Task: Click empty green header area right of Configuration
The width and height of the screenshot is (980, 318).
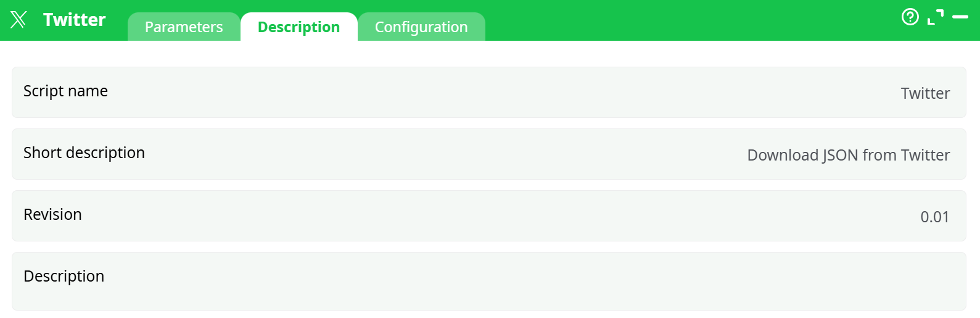Action: [x=678, y=20]
